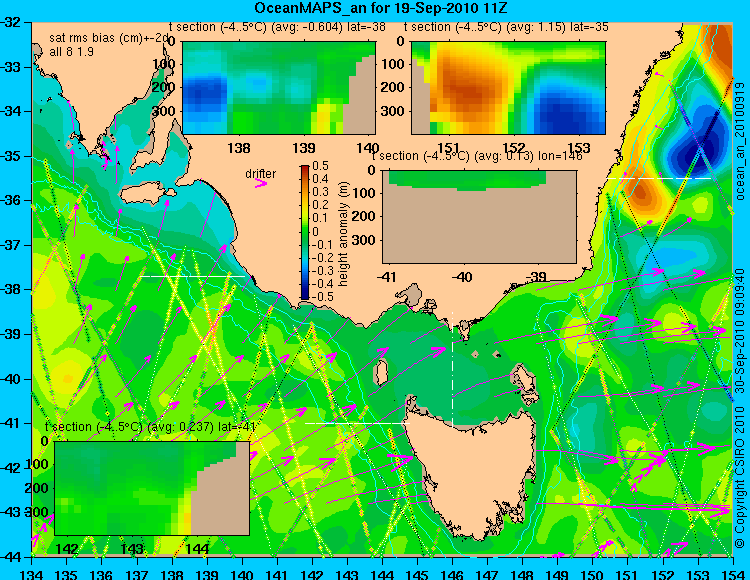Click the white section line at latitude -41
The height and width of the screenshot is (580, 750).
pos(357,423)
